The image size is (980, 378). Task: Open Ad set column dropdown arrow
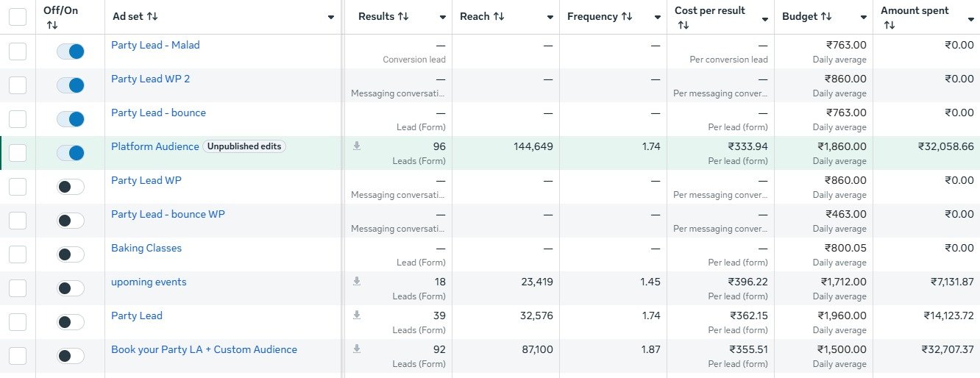(x=331, y=17)
